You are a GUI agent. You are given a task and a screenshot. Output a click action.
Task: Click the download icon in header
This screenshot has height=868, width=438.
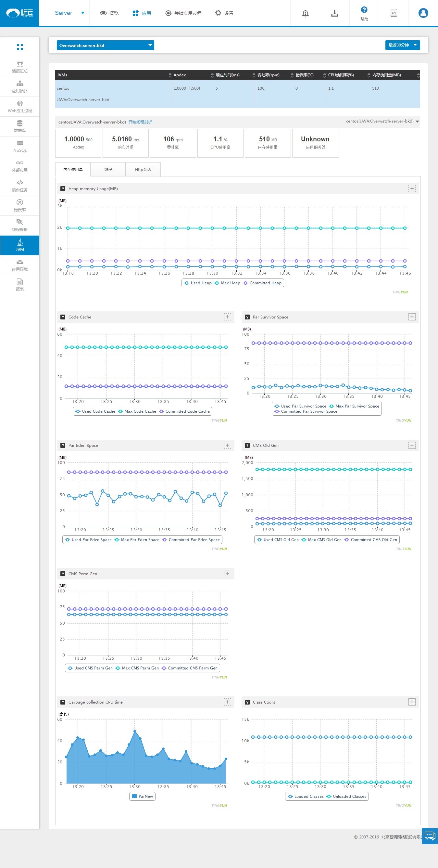334,13
